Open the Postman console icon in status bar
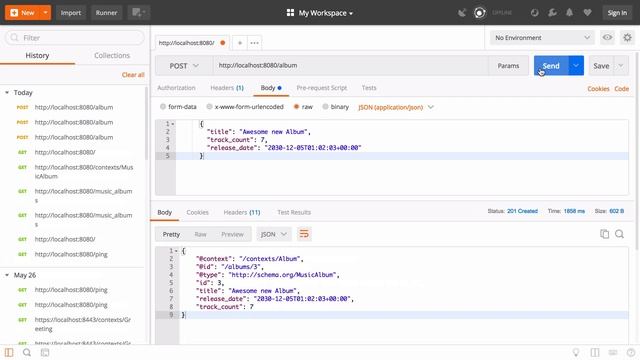Viewport: 640px width, 360px height. coord(45,352)
